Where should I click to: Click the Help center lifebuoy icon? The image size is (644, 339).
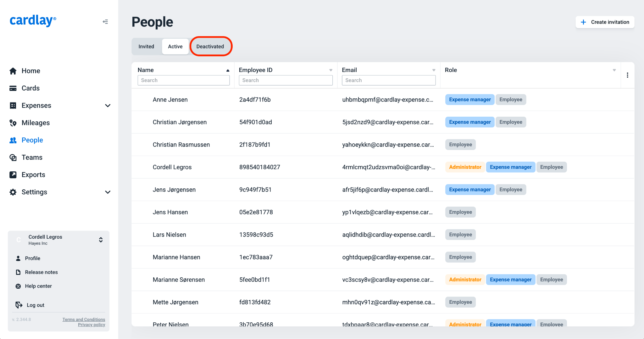18,286
